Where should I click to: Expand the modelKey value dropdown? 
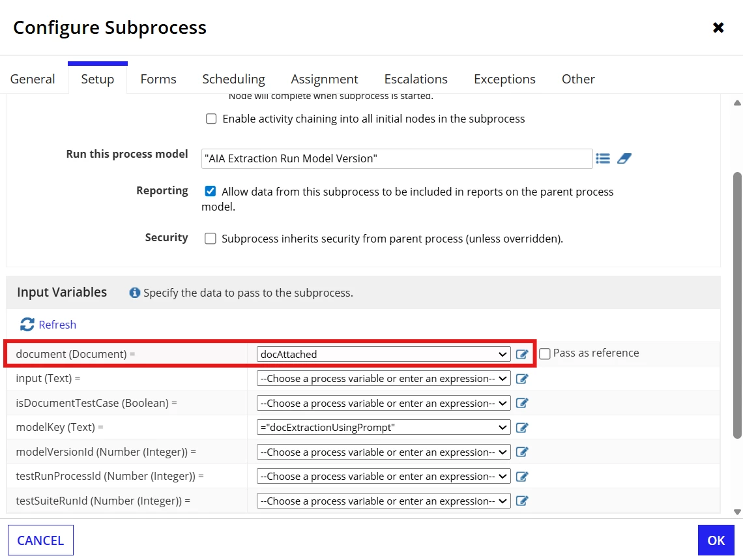[x=383, y=428]
